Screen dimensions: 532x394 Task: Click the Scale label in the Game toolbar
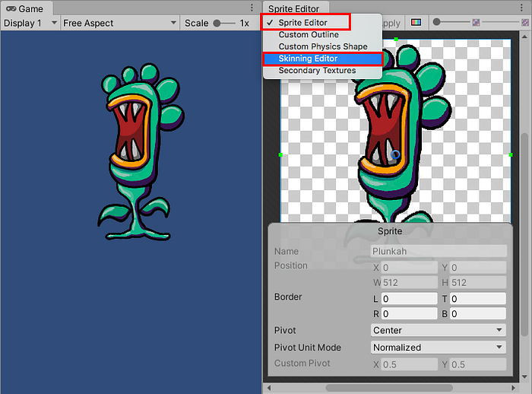pos(196,23)
